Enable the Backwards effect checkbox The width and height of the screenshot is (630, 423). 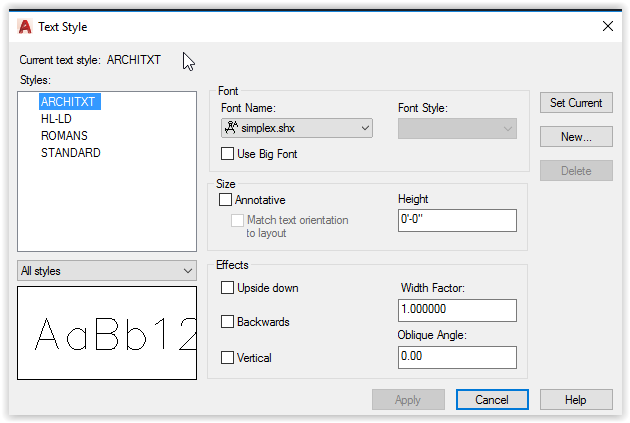pyautogui.click(x=227, y=322)
